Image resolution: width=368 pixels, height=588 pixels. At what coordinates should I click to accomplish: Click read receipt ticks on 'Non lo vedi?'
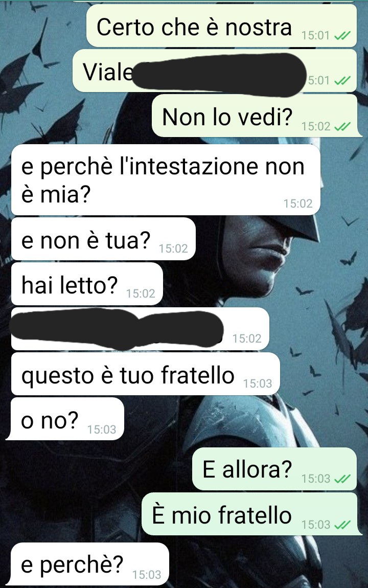[x=342, y=126]
